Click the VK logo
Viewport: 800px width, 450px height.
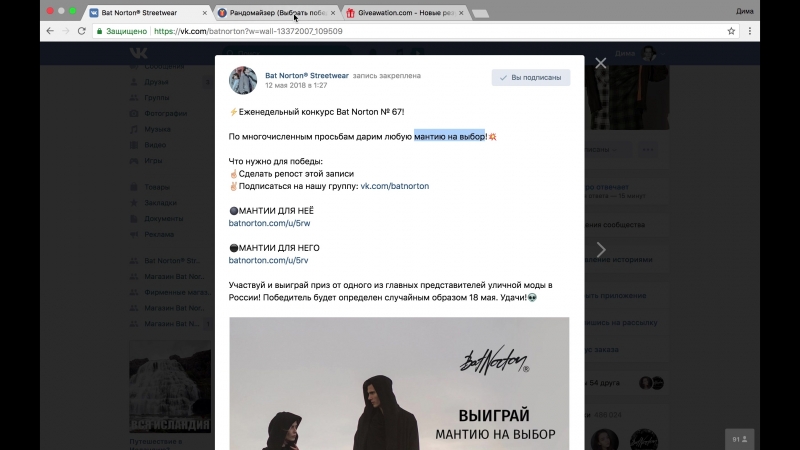click(x=138, y=53)
